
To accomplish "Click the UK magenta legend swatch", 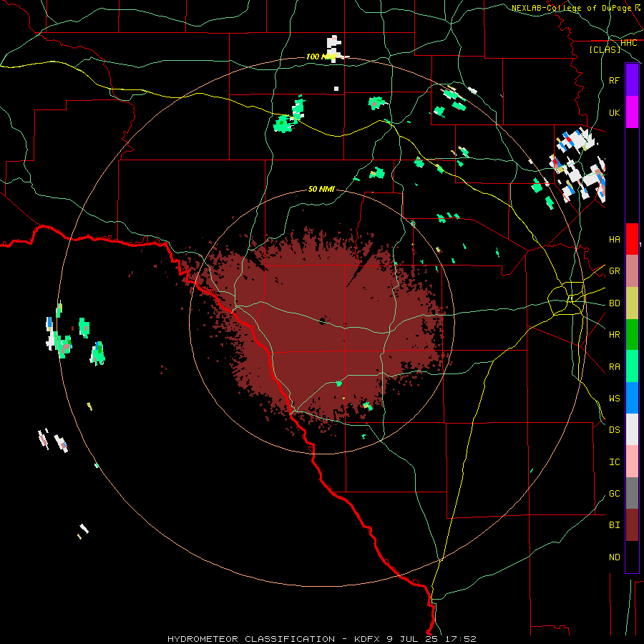I will [632, 112].
